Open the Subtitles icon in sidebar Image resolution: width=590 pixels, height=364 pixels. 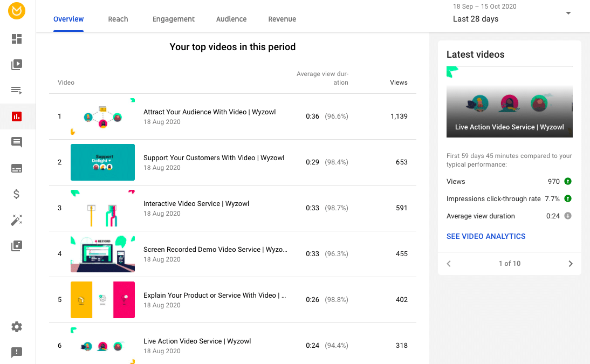[x=17, y=168]
